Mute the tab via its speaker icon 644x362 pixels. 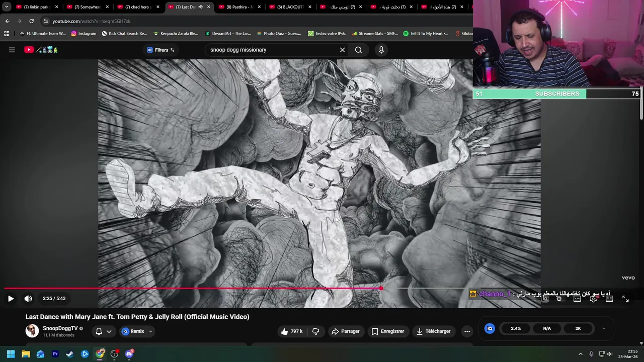pos(200,7)
